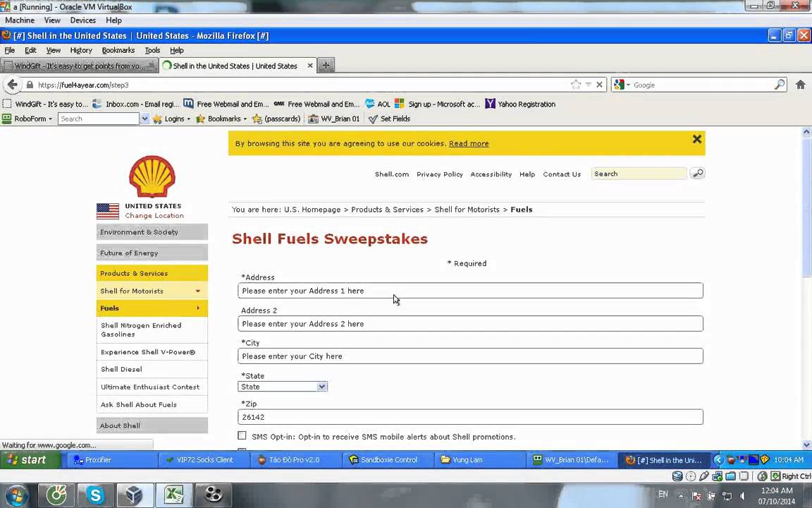Click Shell site search magnifier button

pyautogui.click(x=698, y=174)
